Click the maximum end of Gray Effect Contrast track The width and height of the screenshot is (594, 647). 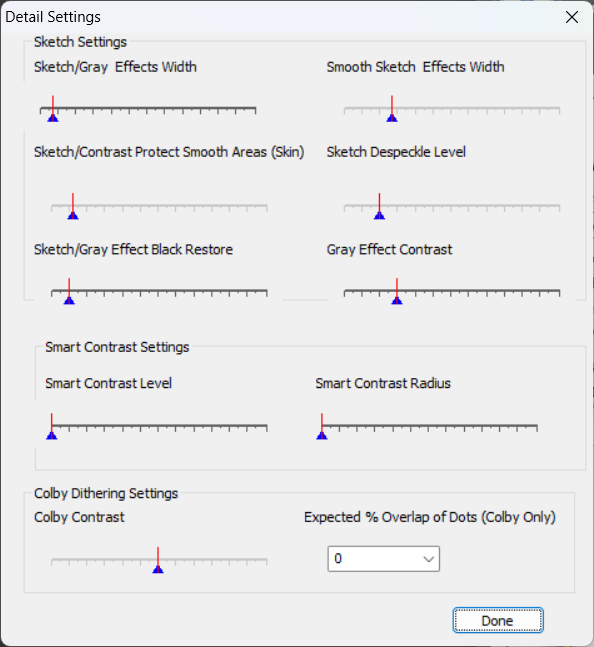[x=559, y=292]
